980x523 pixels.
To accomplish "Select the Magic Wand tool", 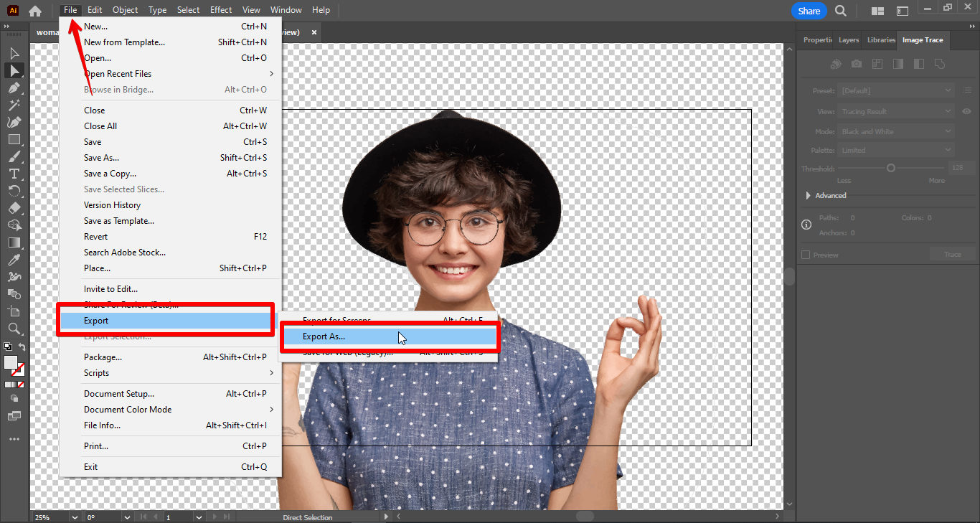I will pos(13,105).
